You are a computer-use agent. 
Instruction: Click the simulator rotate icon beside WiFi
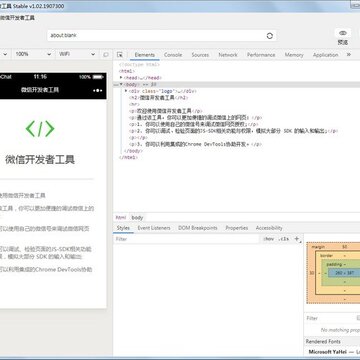coord(106,54)
